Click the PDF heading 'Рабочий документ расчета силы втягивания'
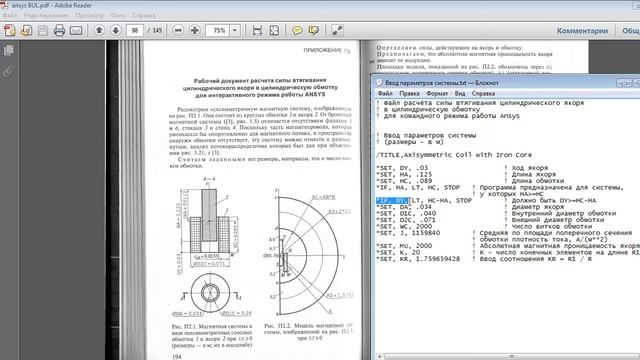 click(x=260, y=87)
